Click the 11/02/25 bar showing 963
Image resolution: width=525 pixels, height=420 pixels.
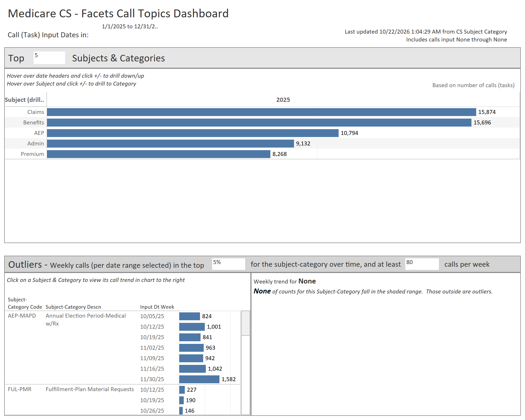(191, 348)
